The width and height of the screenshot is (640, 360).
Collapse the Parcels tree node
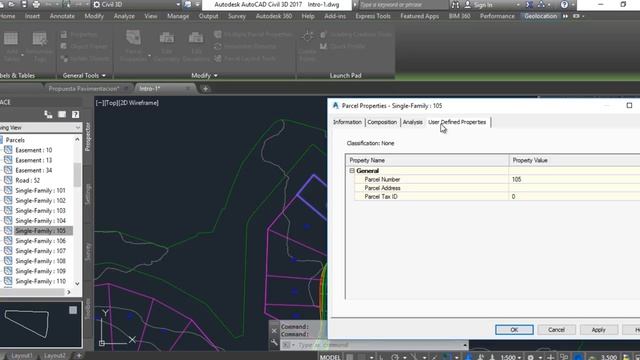[x=1, y=140]
